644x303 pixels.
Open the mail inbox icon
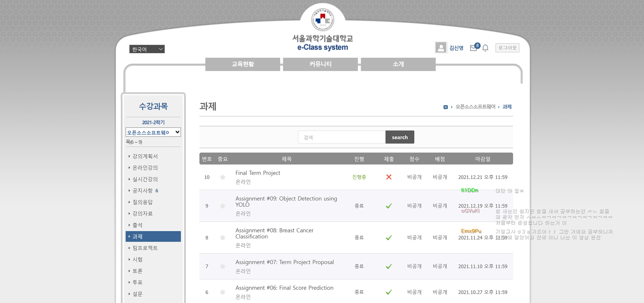pos(474,48)
